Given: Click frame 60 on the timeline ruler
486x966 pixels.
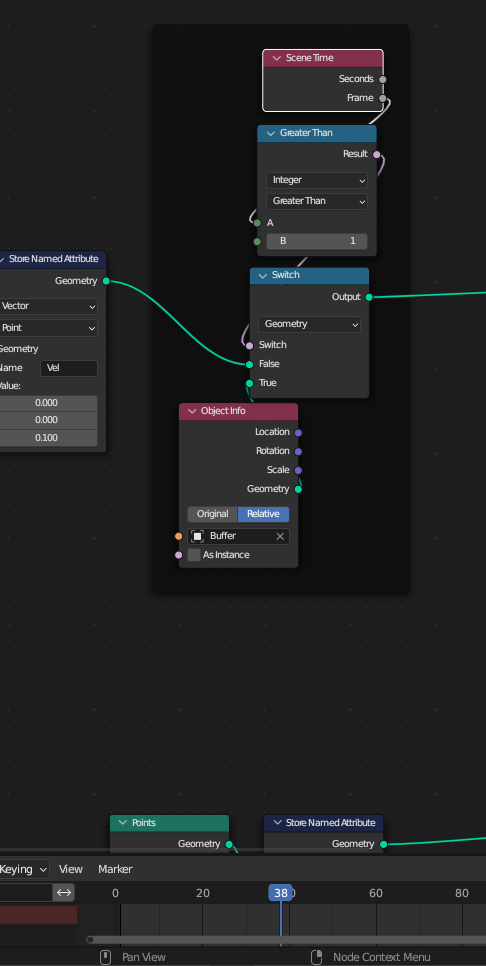Looking at the screenshot, I should click(376, 893).
